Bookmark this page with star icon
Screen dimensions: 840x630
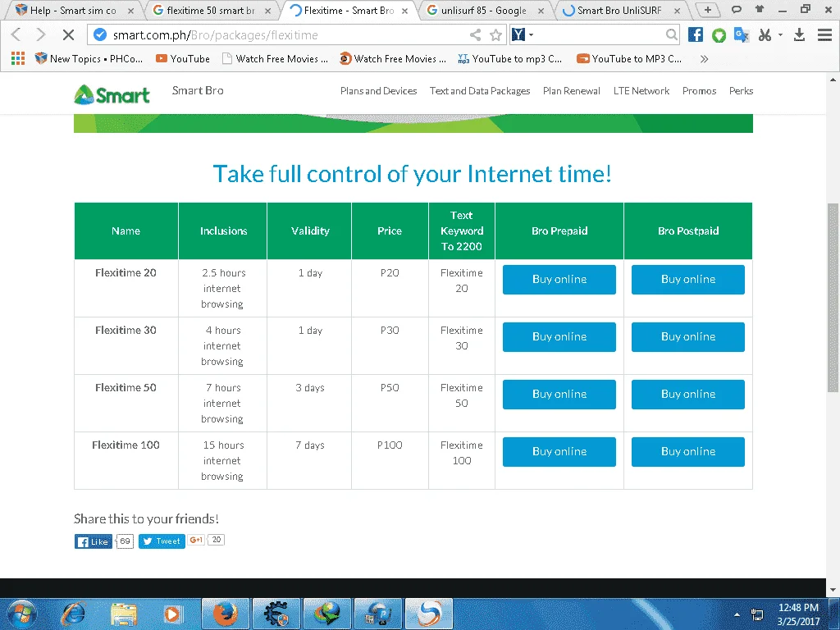click(496, 34)
